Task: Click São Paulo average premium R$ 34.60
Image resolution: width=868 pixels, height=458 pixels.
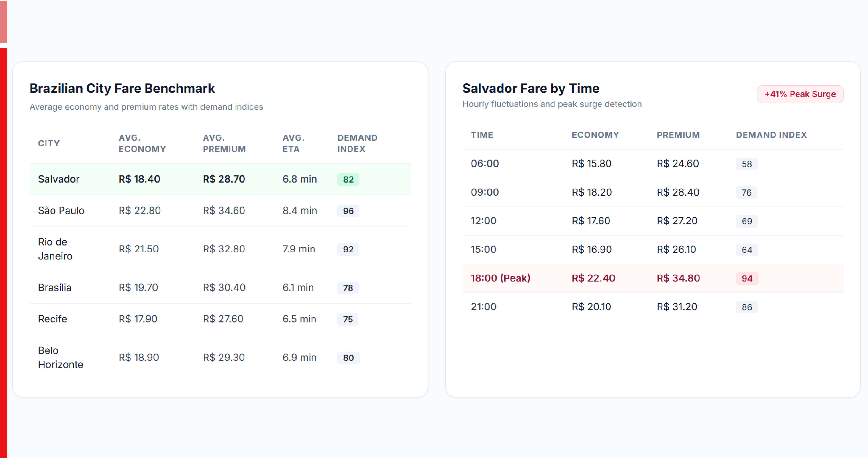Action: [224, 210]
